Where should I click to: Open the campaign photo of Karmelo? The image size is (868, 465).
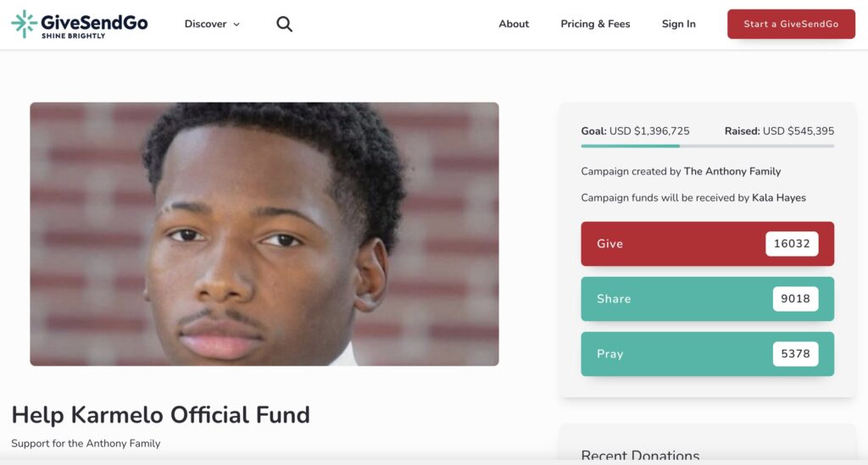264,234
